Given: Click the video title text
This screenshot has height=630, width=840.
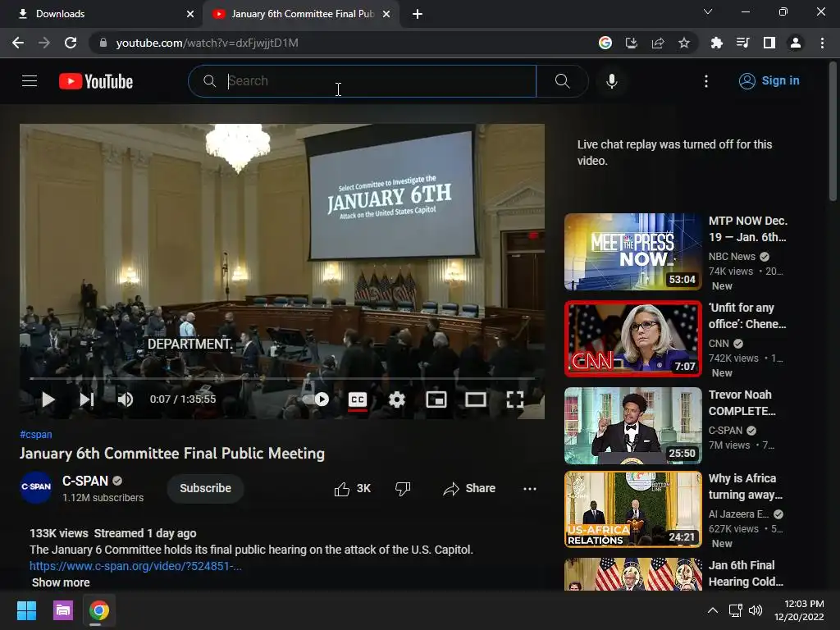Looking at the screenshot, I should pos(172,453).
